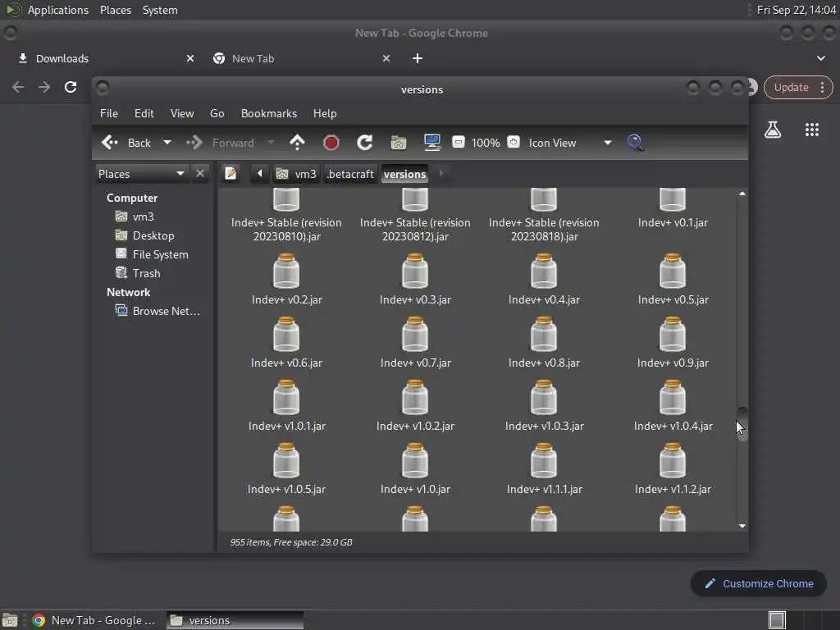Click the search magnifier icon
Viewport: 840px width, 630px height.
[635, 143]
